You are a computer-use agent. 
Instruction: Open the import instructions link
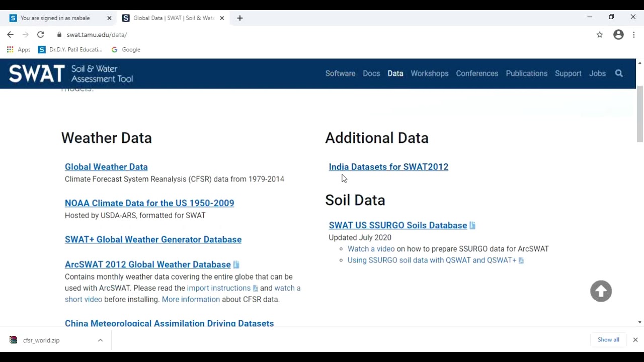(x=219, y=288)
